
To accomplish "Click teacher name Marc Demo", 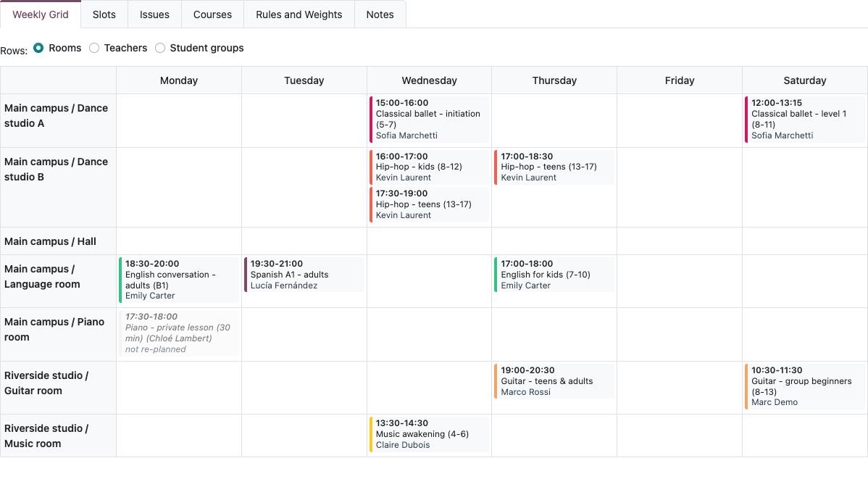I will [775, 403].
